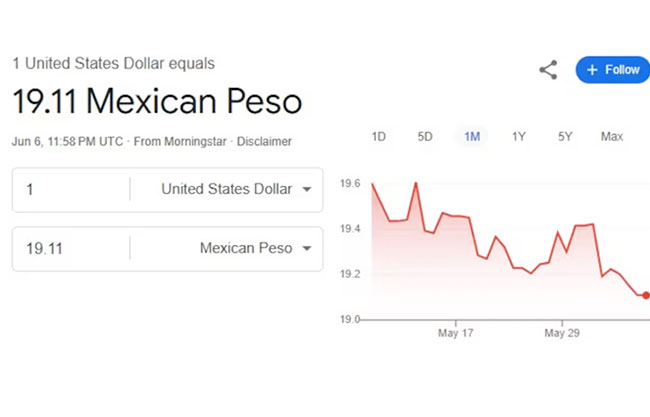Show the 1Y chart view

[x=518, y=136]
